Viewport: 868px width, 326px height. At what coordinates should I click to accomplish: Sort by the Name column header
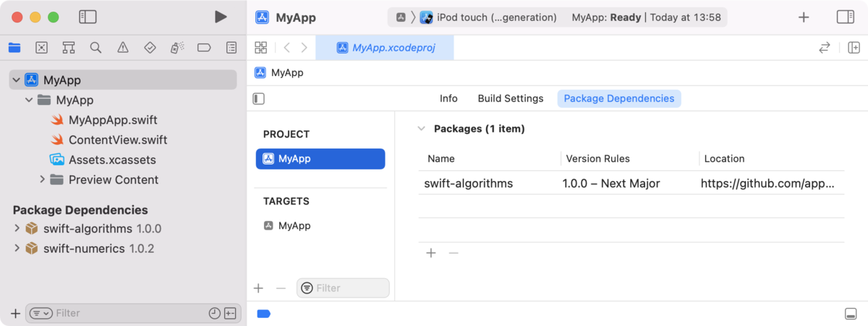441,159
